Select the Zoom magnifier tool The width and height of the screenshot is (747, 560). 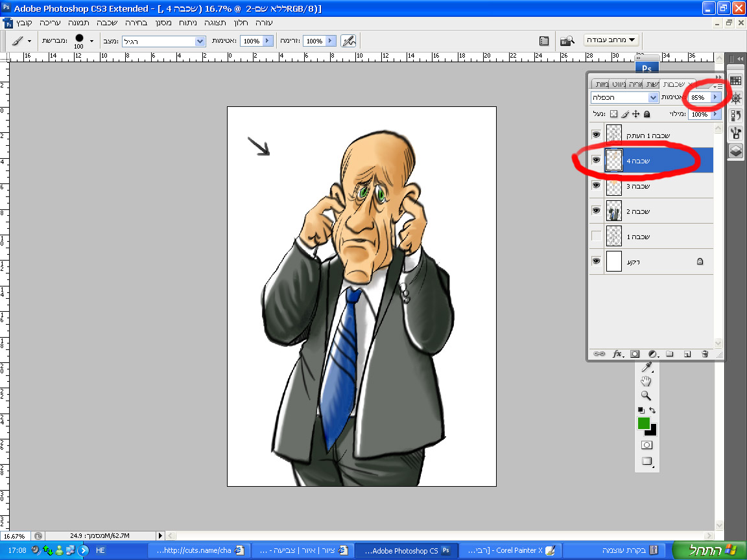pyautogui.click(x=646, y=396)
